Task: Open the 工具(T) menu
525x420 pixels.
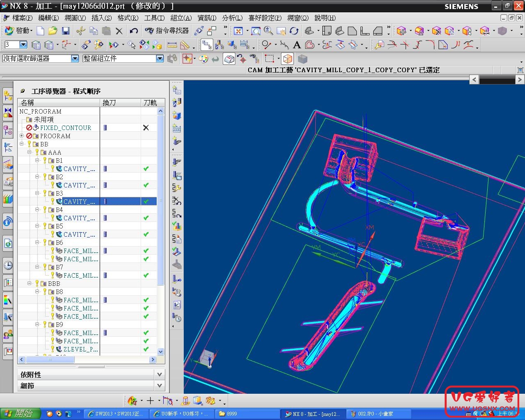Action: click(x=154, y=18)
